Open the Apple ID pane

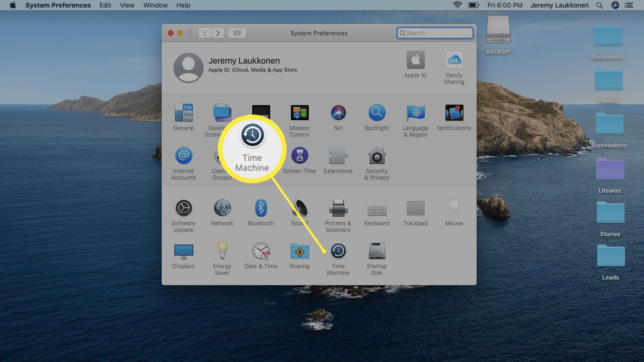coord(415,60)
